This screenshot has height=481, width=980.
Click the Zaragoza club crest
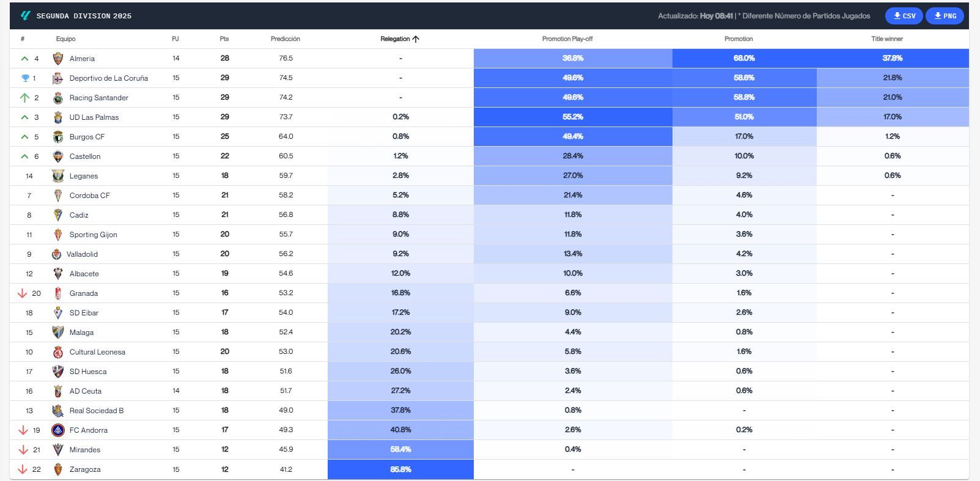[57, 469]
